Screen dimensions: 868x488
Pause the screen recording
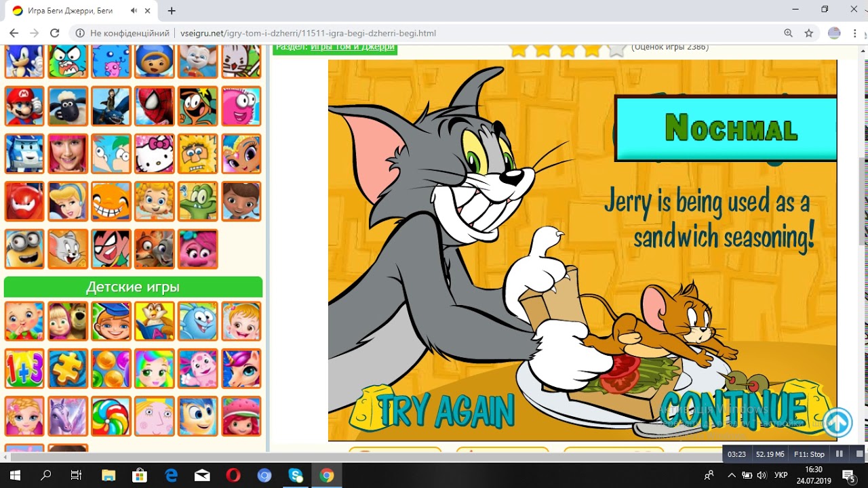(x=840, y=454)
